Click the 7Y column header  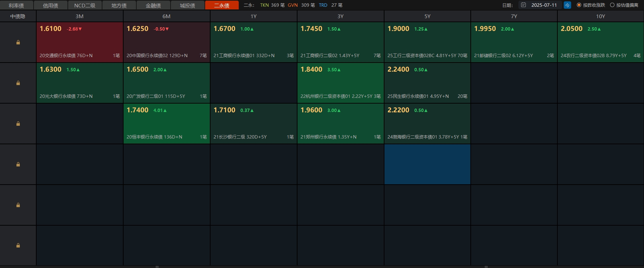[514, 16]
